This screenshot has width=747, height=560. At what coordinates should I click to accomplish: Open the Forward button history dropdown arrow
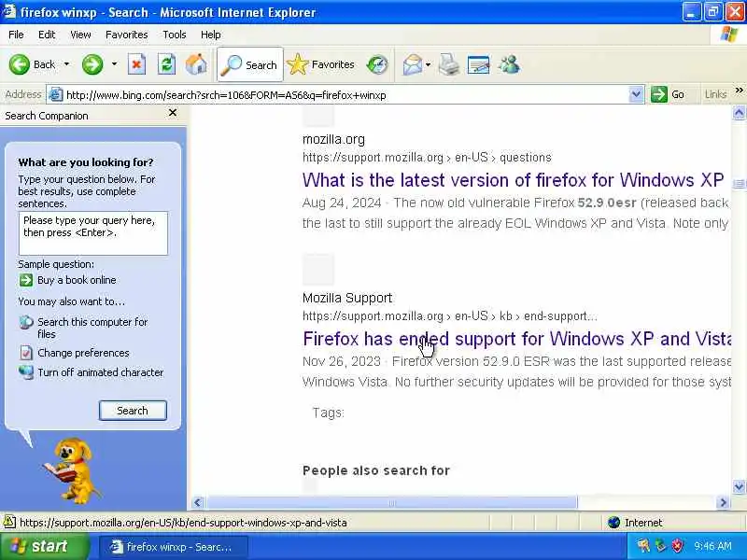(x=114, y=64)
